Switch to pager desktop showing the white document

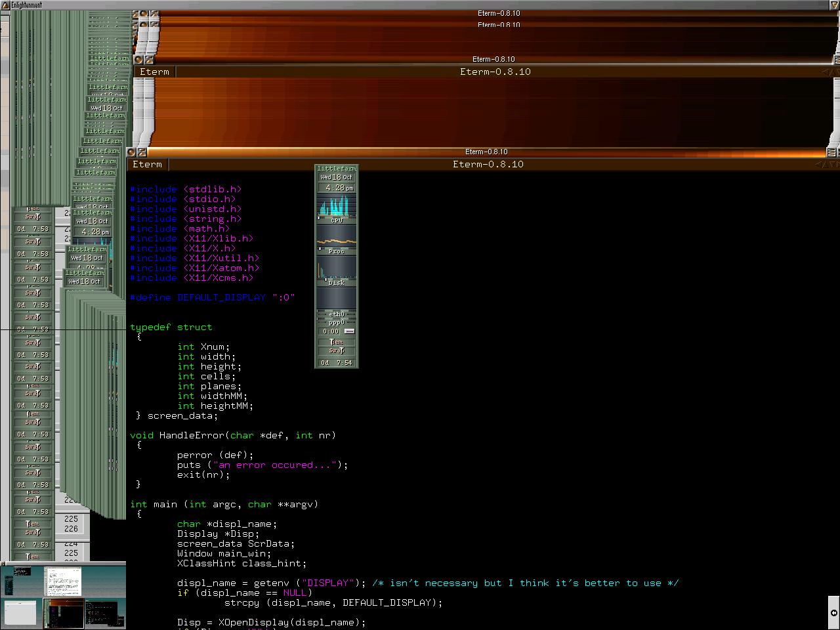(63, 580)
